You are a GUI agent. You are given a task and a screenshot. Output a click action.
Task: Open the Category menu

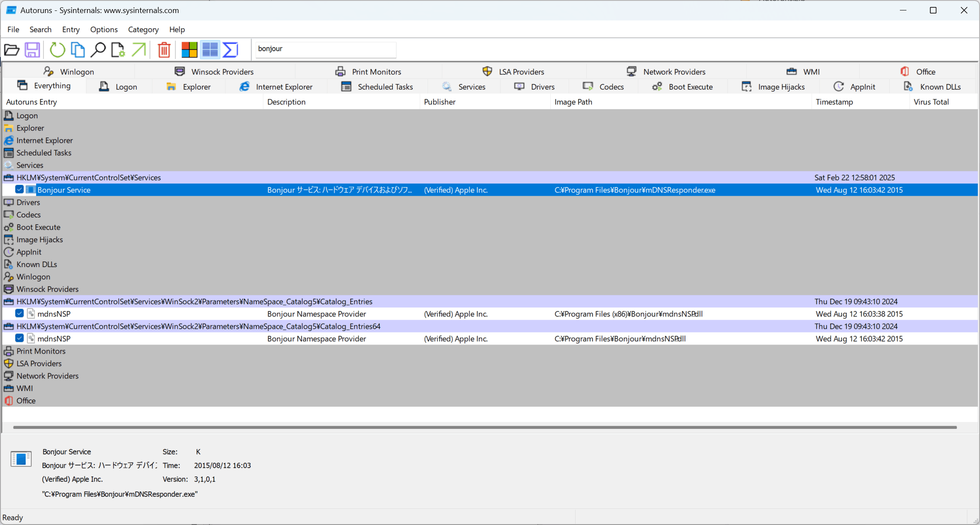143,30
